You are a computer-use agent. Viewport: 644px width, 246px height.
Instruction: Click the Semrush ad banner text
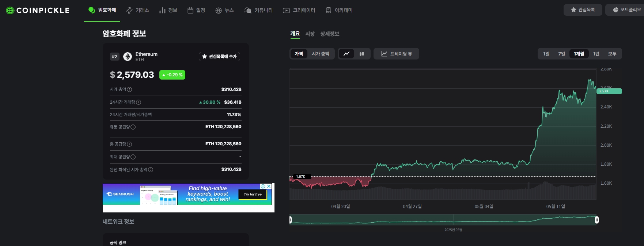tap(208, 194)
